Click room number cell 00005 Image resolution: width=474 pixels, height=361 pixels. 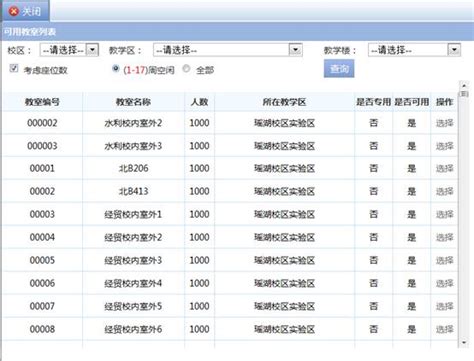pyautogui.click(x=42, y=260)
